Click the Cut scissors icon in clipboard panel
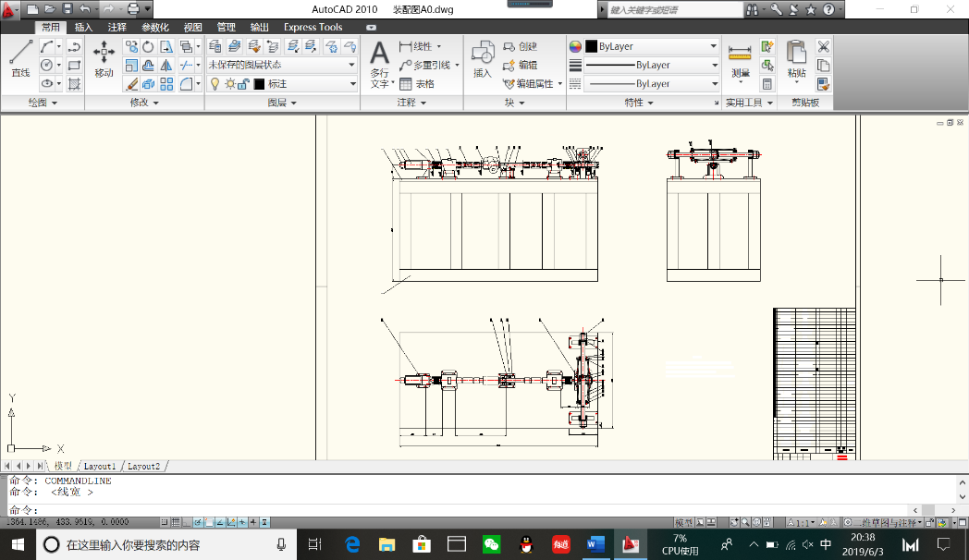 [823, 46]
